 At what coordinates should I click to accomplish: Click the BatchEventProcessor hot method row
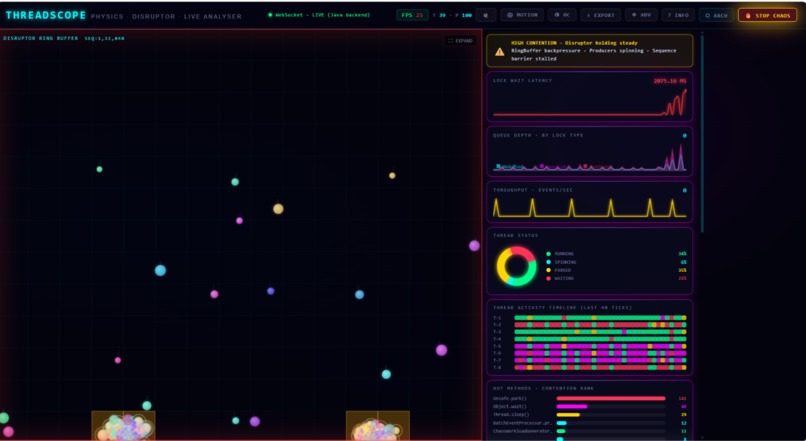590,423
